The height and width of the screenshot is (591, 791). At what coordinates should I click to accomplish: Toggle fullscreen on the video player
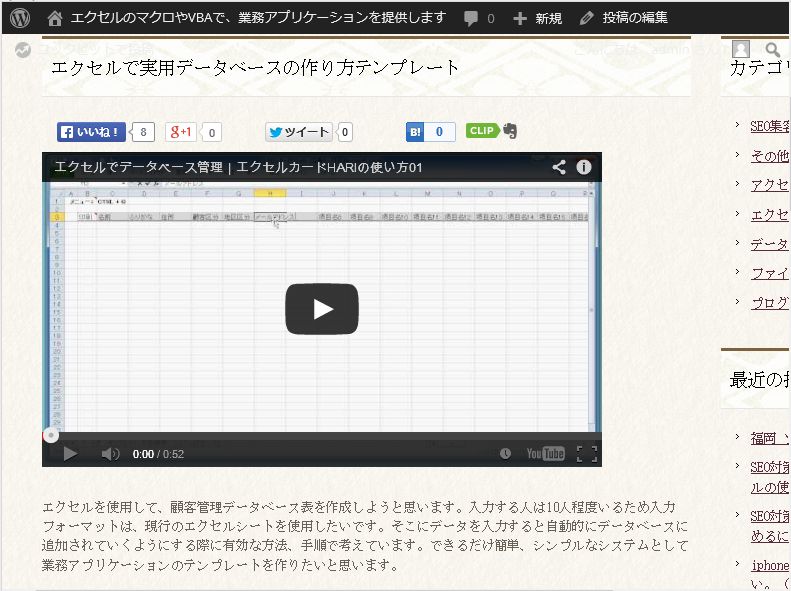click(587, 454)
